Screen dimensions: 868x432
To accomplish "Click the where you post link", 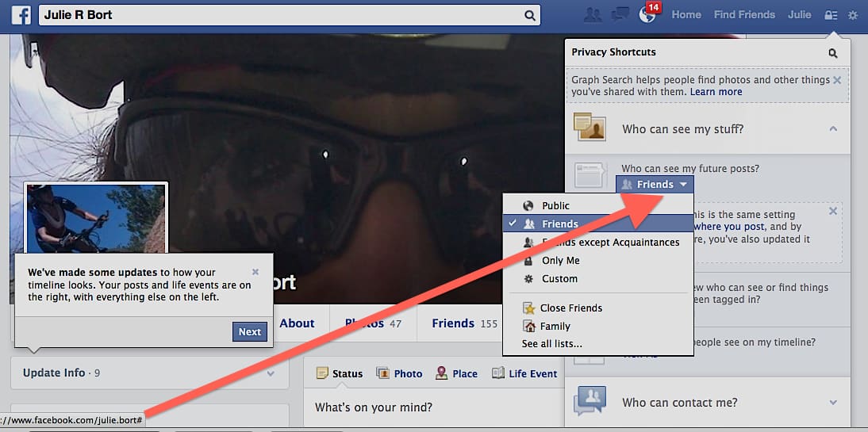I will [x=730, y=227].
